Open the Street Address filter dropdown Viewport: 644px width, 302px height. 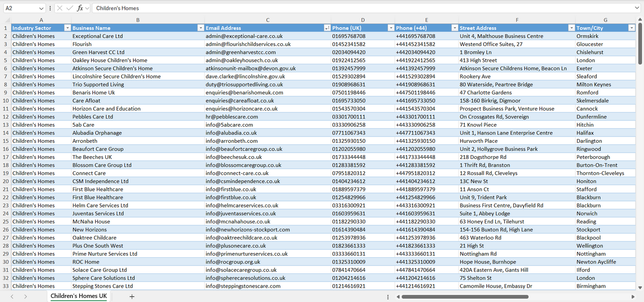571,28
